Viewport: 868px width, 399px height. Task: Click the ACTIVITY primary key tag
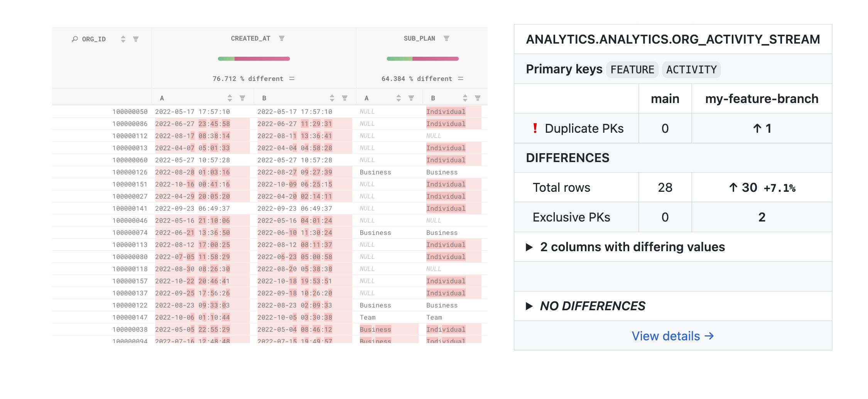point(691,70)
